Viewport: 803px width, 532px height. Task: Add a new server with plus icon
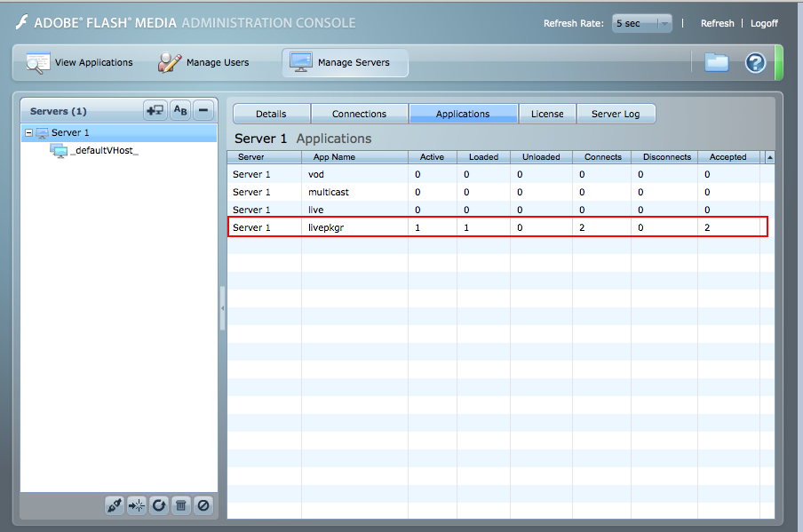tap(155, 110)
